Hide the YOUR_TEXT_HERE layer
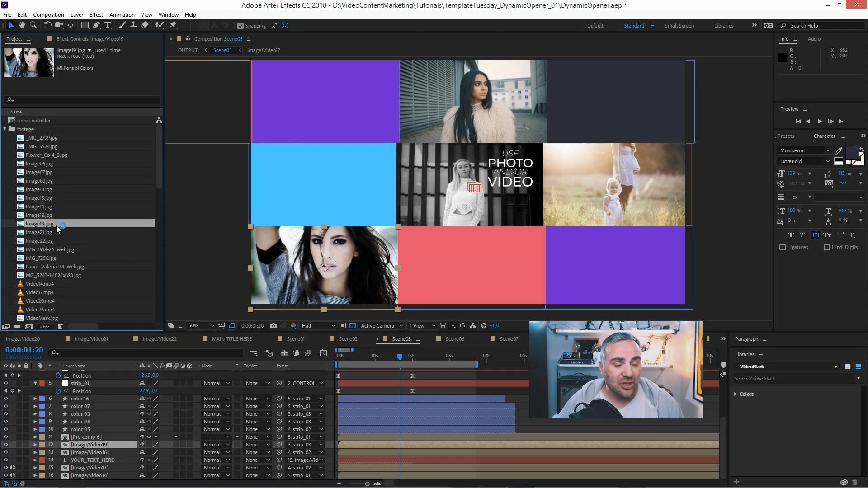868x488 pixels. tap(5, 460)
